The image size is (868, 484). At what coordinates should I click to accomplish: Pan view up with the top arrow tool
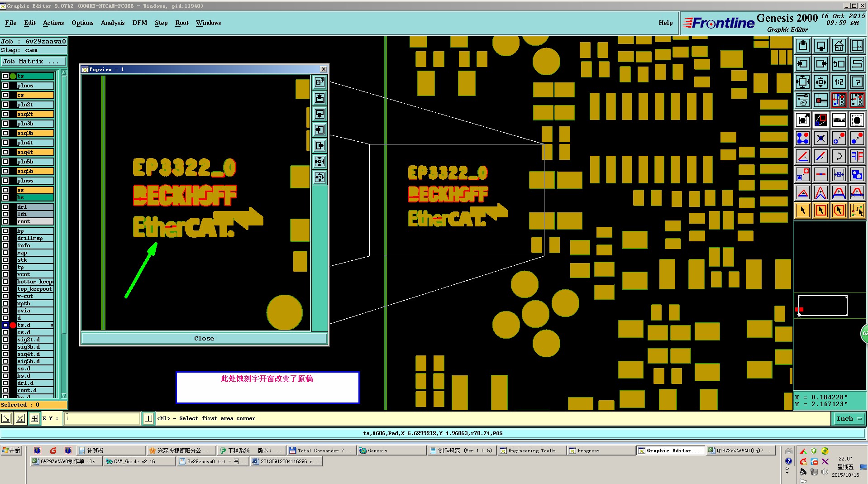[803, 46]
